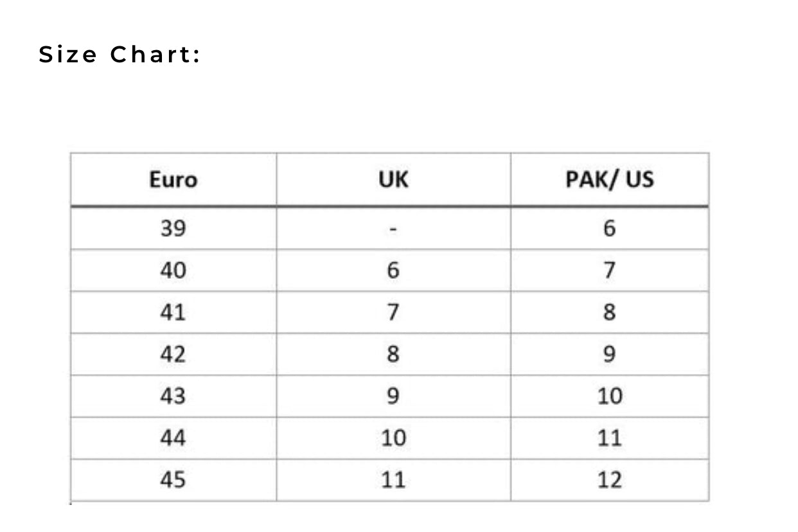This screenshot has width=798, height=532.
Task: Click the Euro column header
Action: (173, 180)
